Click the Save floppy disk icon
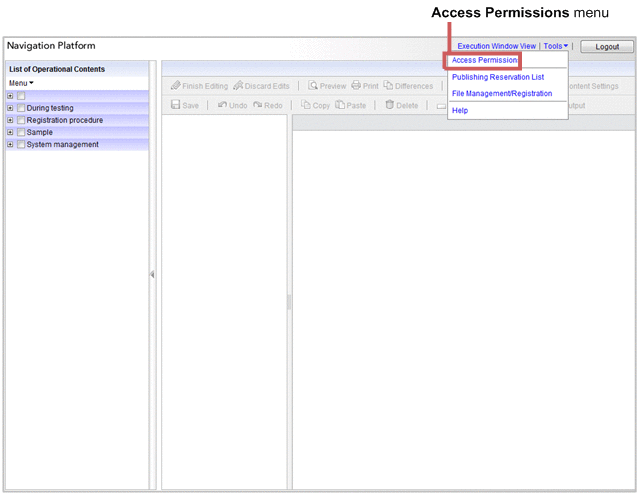 pos(176,105)
